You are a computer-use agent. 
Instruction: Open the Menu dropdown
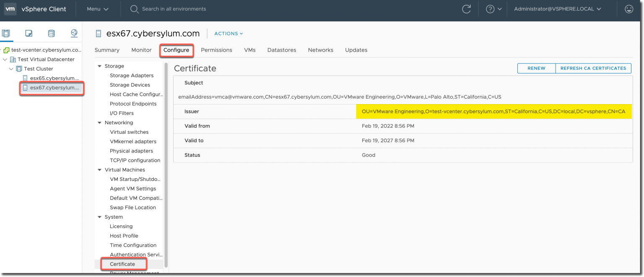(x=98, y=9)
